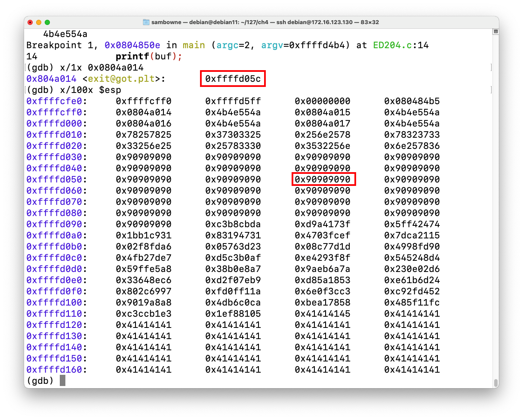The width and height of the screenshot is (523, 420).
Task: Click the value 0x41414145
Action: coord(323,314)
